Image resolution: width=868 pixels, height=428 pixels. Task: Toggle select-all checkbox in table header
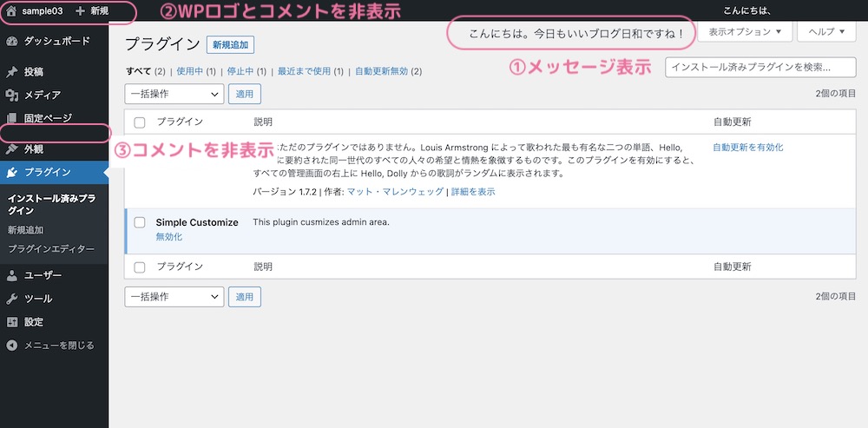[x=140, y=122]
